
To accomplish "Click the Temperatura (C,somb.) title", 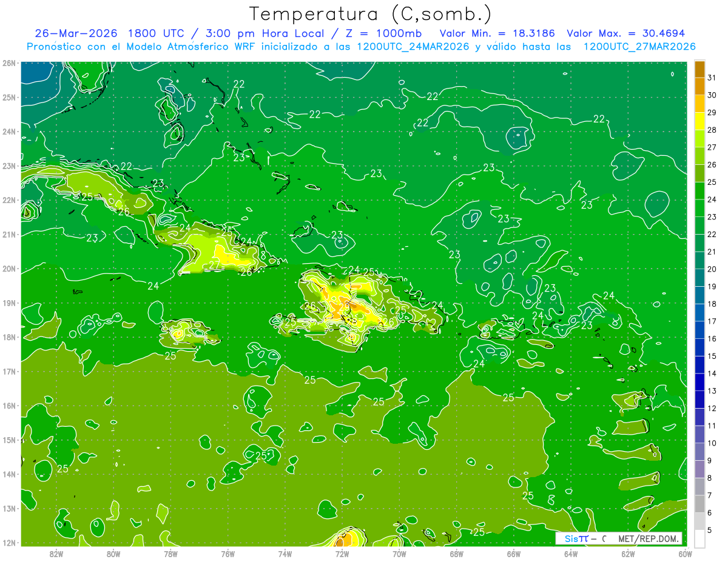I will (x=371, y=14).
